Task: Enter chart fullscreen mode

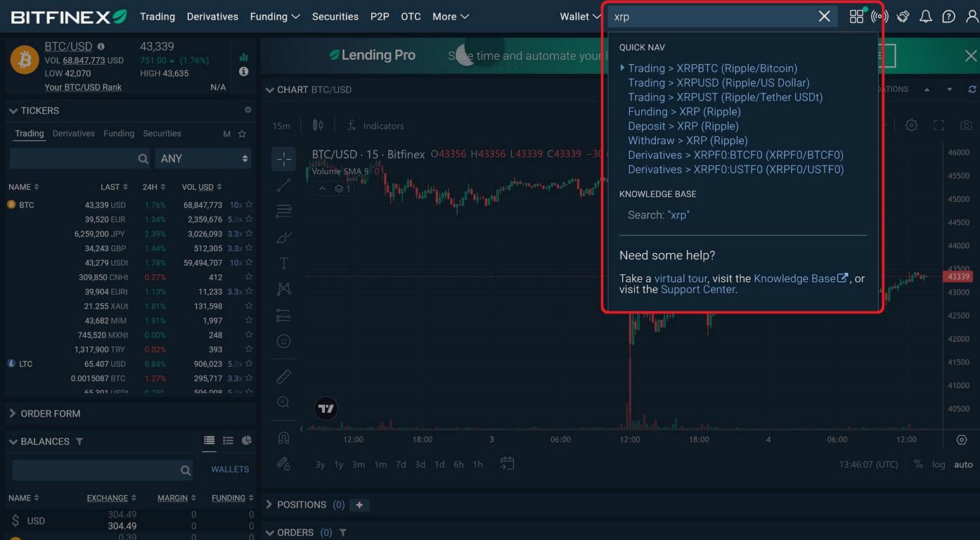Action: click(939, 125)
